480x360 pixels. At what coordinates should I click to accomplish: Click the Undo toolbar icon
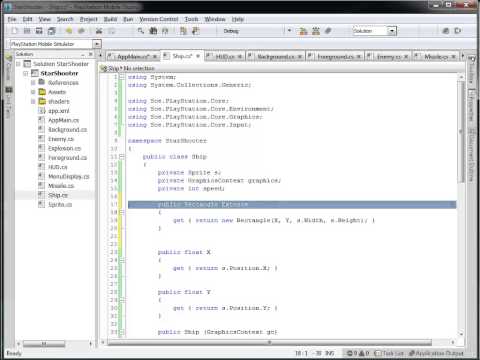[x=69, y=31]
